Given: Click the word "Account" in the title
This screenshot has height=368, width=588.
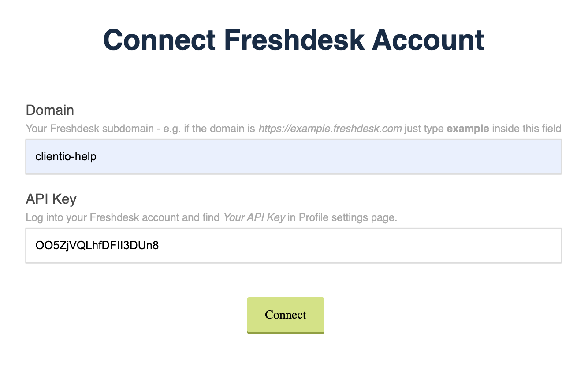Looking at the screenshot, I should [428, 40].
